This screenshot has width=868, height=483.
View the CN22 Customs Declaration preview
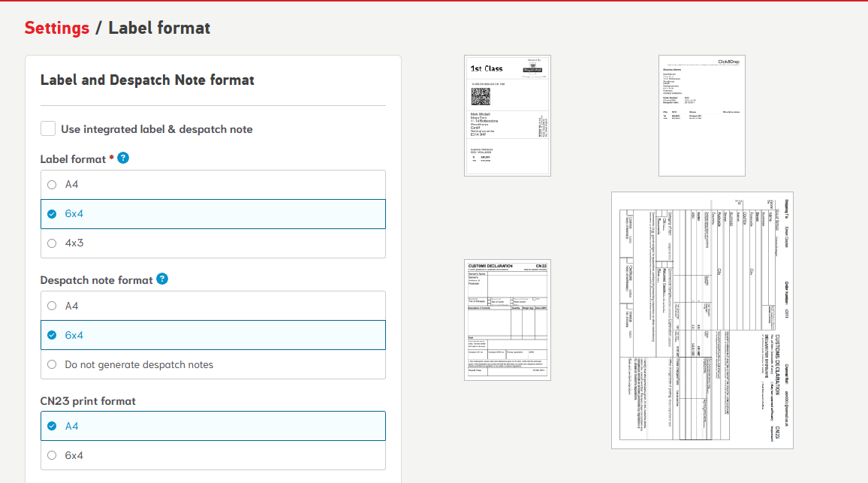click(x=508, y=320)
